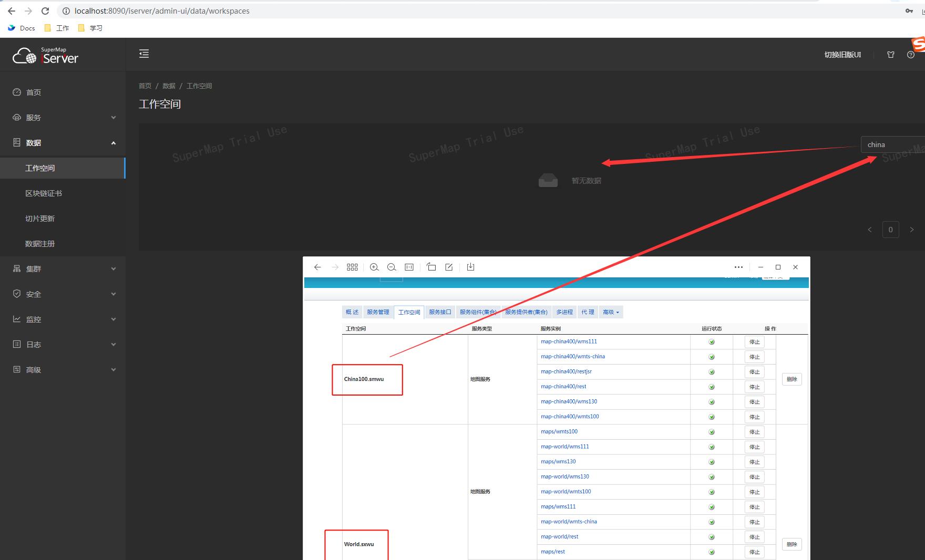Collapse the sidebar with the menu-fold icon

[x=144, y=54]
